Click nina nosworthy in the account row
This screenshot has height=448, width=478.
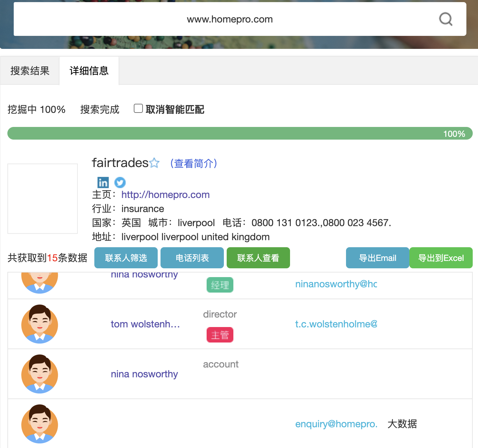(144, 374)
